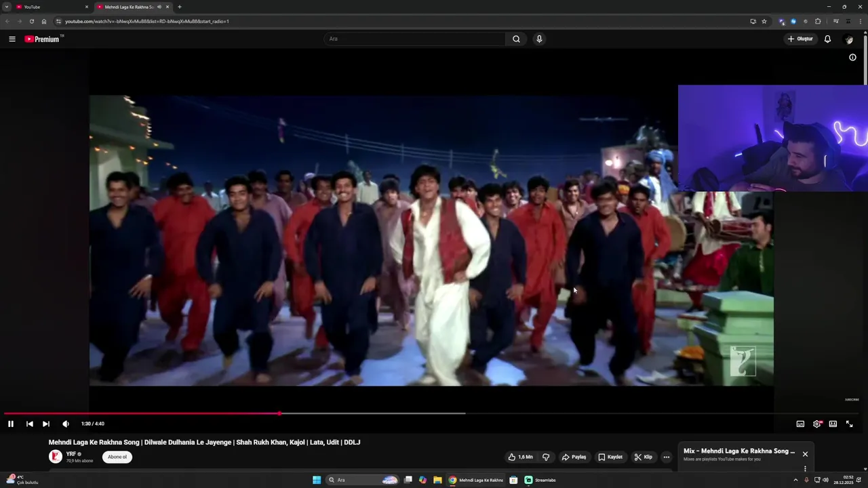Open YouTube notifications bell
Screen dimensions: 868x488
[x=827, y=39]
